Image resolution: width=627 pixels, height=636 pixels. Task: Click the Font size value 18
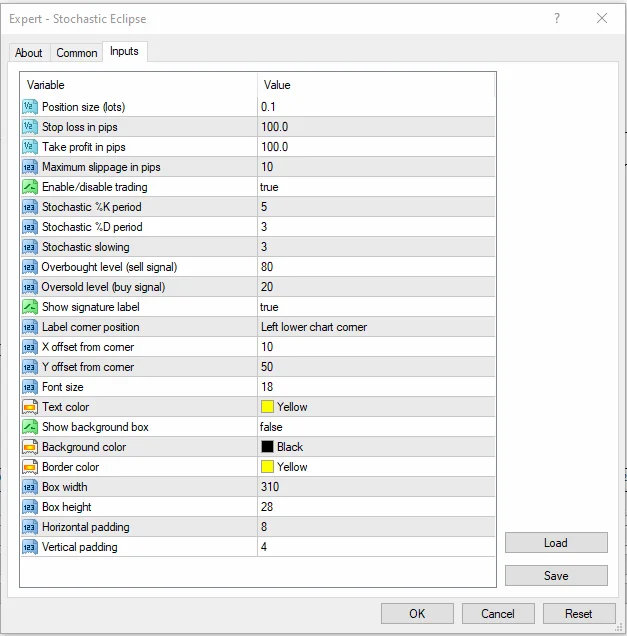click(x=376, y=387)
